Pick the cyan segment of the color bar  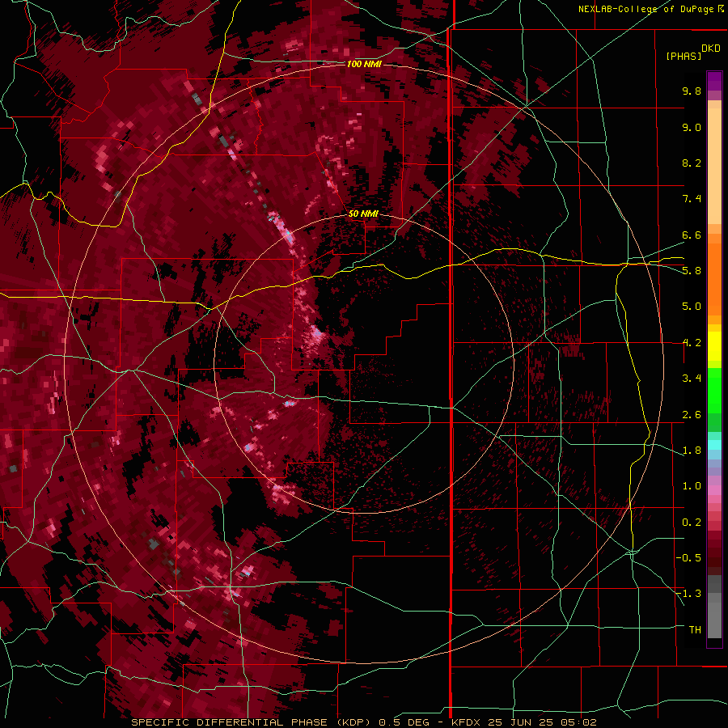[x=714, y=445]
